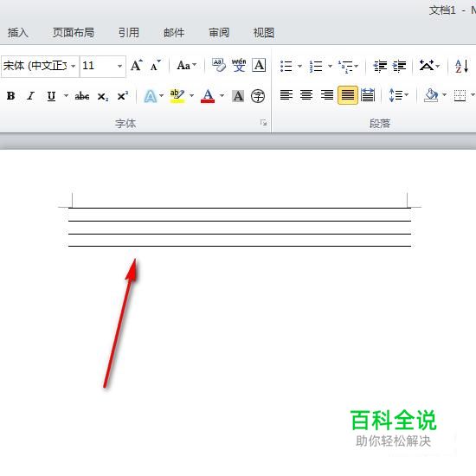
Task: Open the 引用 tab
Action: point(128,33)
